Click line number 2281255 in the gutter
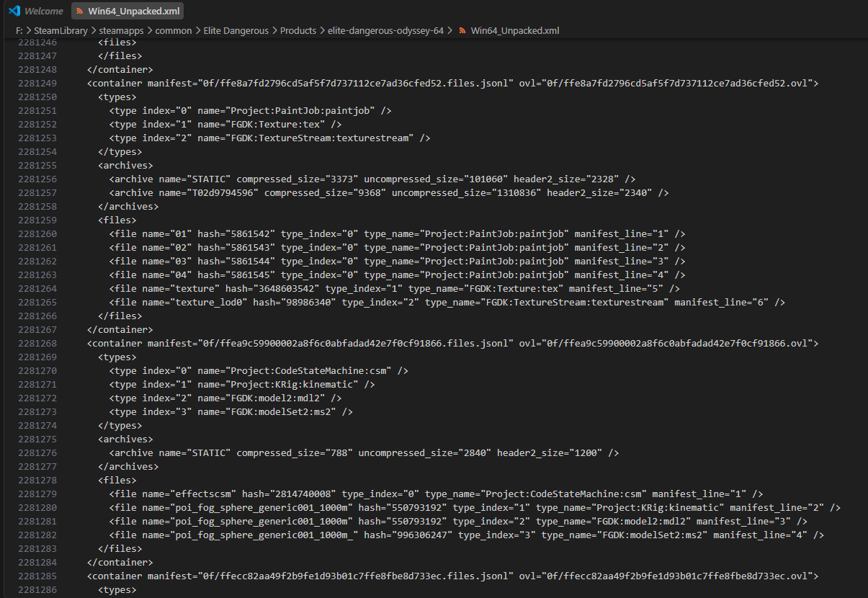Screen dimensions: 868x598 pyautogui.click(x=37, y=166)
